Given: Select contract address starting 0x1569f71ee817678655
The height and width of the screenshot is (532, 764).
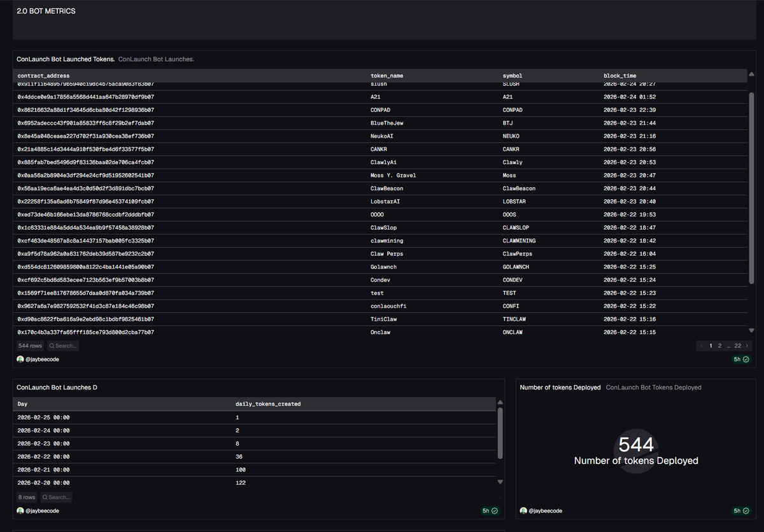Looking at the screenshot, I should click(85, 293).
